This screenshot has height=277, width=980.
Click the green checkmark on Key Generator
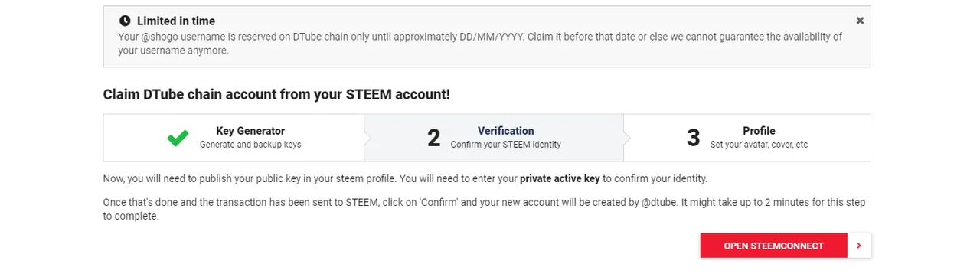point(178,138)
